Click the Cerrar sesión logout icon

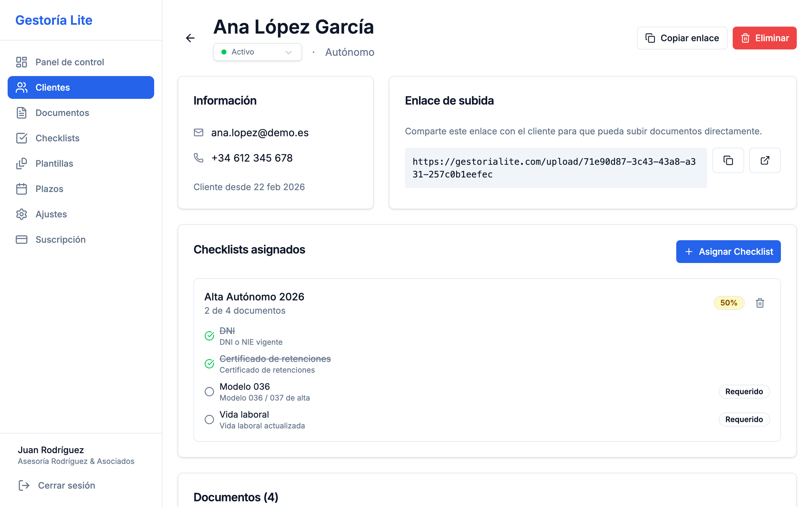point(24,485)
